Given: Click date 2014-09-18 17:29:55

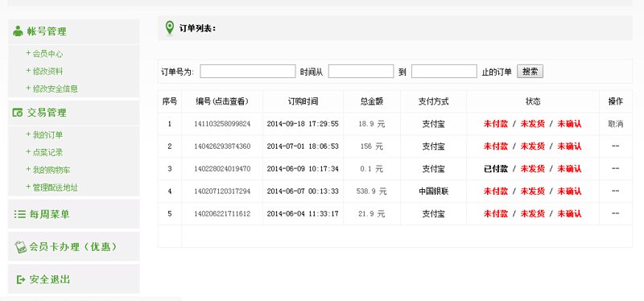Looking at the screenshot, I should [x=303, y=124].
